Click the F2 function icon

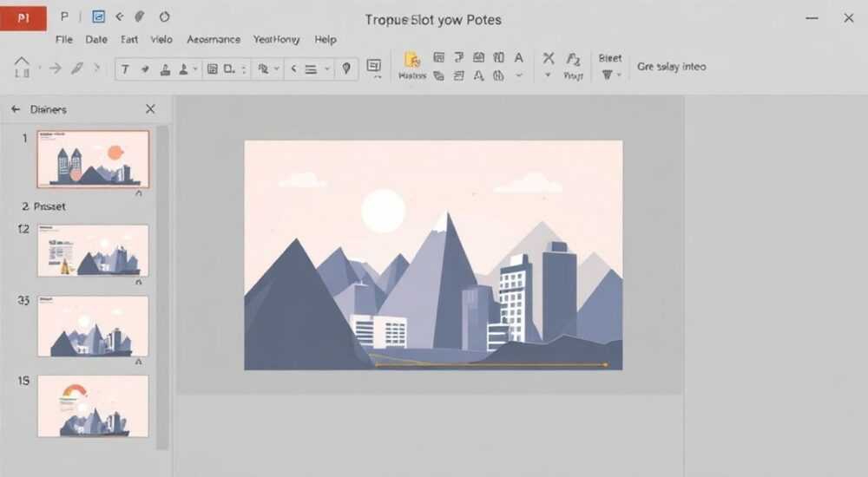point(574,59)
